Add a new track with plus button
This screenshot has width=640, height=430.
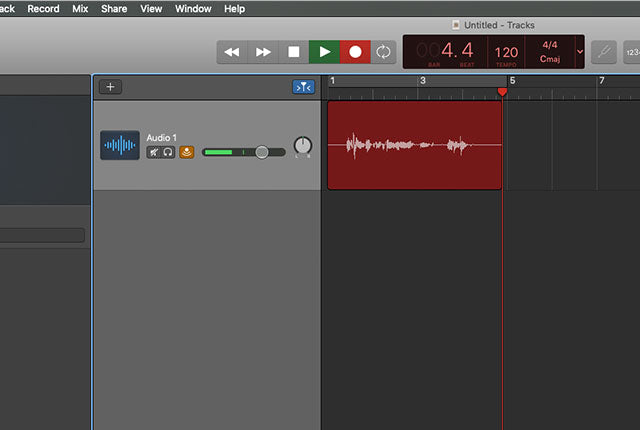[x=110, y=87]
